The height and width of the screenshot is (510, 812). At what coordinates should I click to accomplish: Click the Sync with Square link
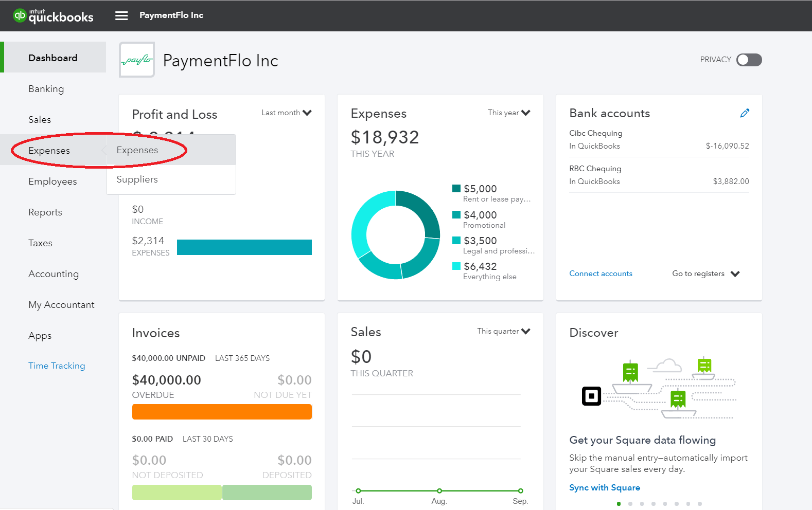coord(605,487)
